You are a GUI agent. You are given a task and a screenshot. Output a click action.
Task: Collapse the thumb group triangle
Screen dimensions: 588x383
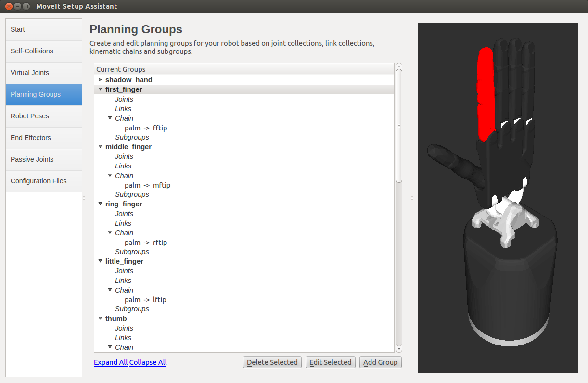[x=100, y=319]
